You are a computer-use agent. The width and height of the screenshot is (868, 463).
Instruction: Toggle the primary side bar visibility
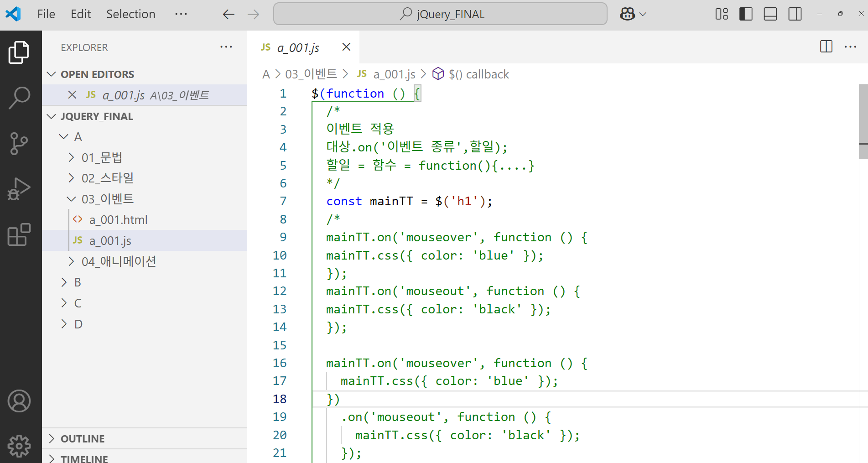click(x=746, y=14)
